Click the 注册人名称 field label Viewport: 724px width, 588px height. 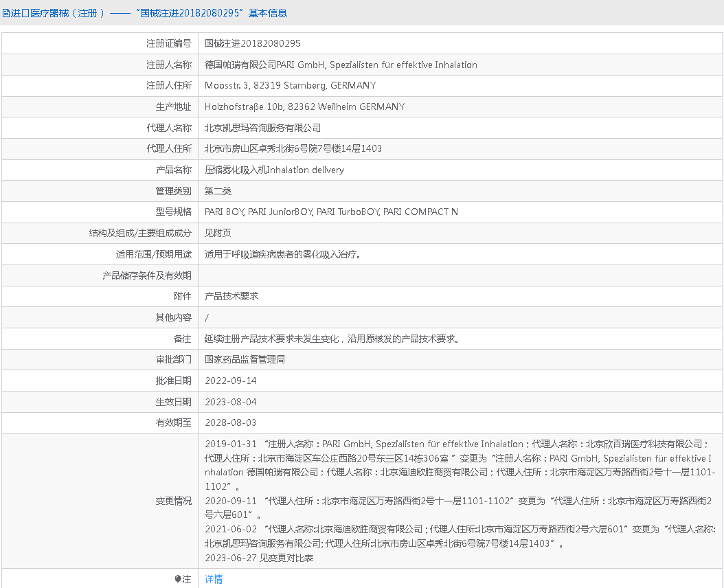coord(169,65)
